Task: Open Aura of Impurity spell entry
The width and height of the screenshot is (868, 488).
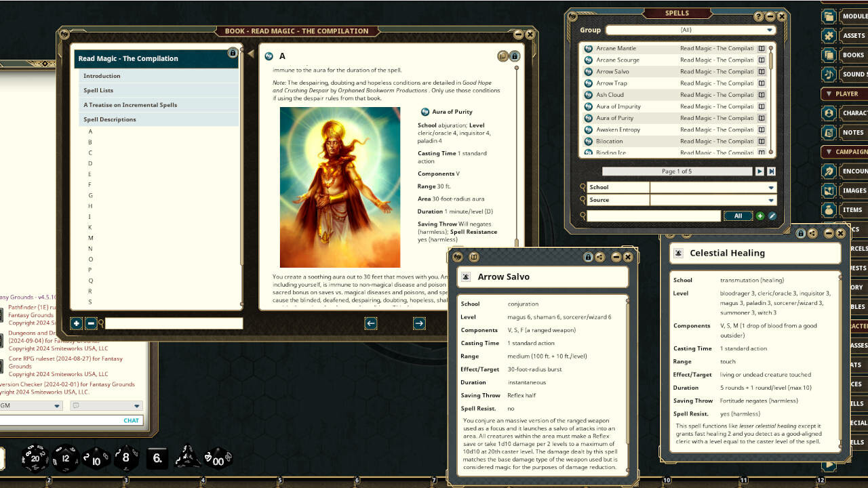Action: [618, 106]
